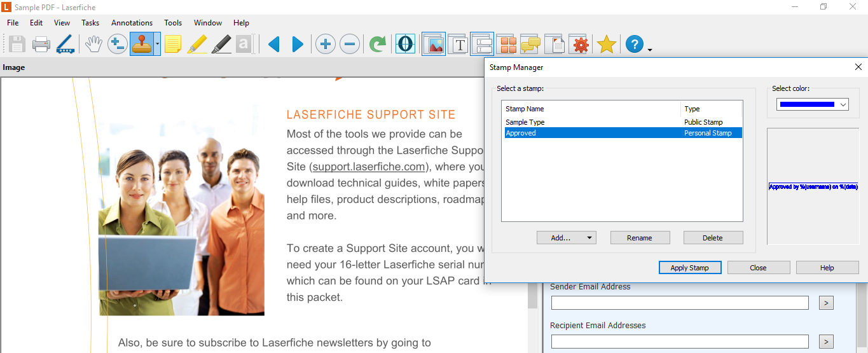Rotate the page with green arrow icon
Viewport: 868px width, 353px height.
coord(378,44)
